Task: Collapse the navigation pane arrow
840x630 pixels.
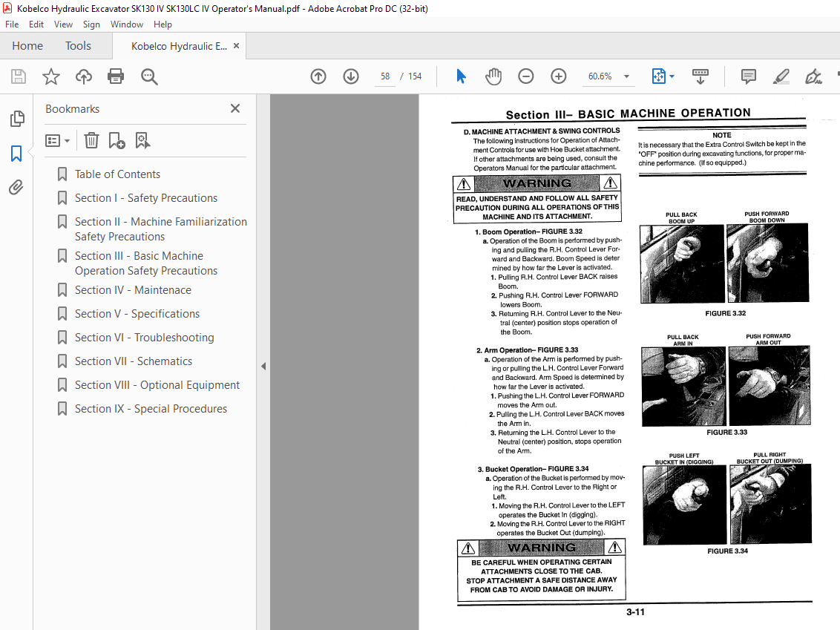Action: click(263, 367)
